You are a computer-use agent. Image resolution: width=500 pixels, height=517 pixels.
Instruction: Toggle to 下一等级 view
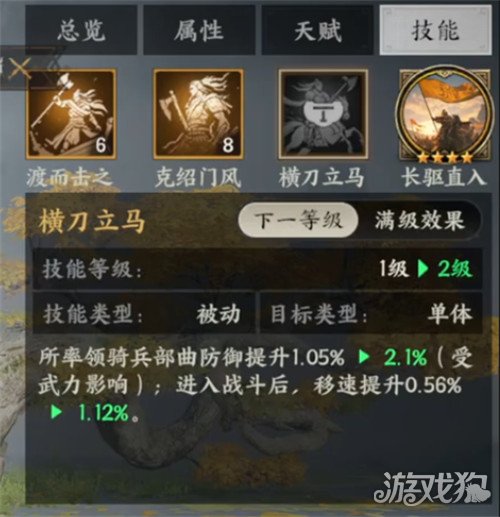298,220
